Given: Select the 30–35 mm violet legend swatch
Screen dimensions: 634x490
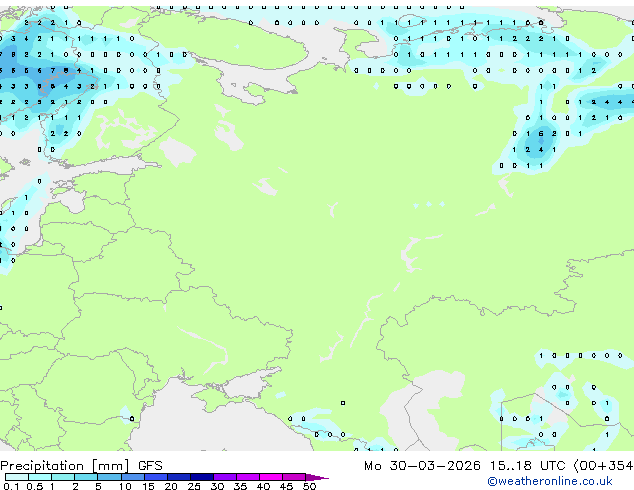Looking at the screenshot, I should [x=225, y=477].
